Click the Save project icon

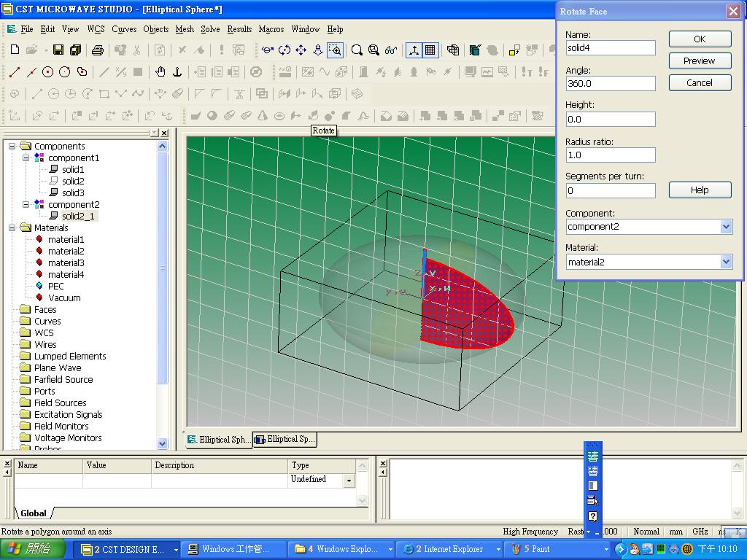pyautogui.click(x=58, y=50)
